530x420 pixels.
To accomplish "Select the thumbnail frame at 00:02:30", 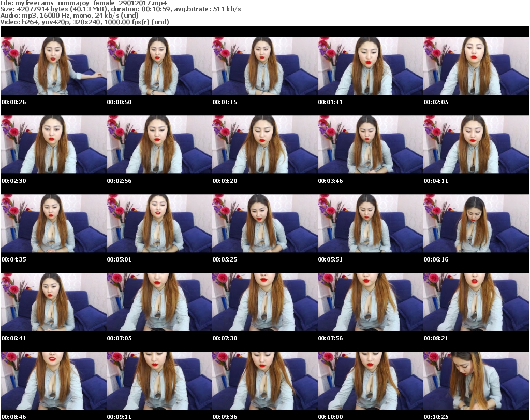I will point(54,144).
